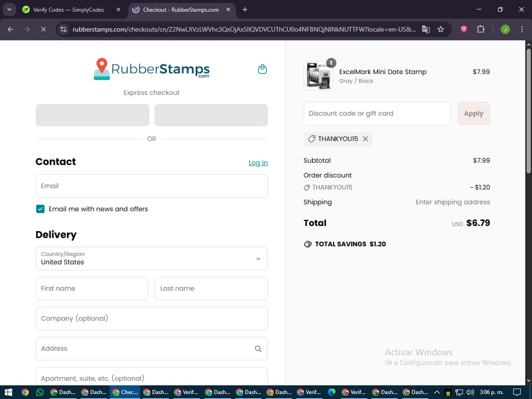The width and height of the screenshot is (532, 399).
Task: Click the Log in link
Action: [x=258, y=163]
